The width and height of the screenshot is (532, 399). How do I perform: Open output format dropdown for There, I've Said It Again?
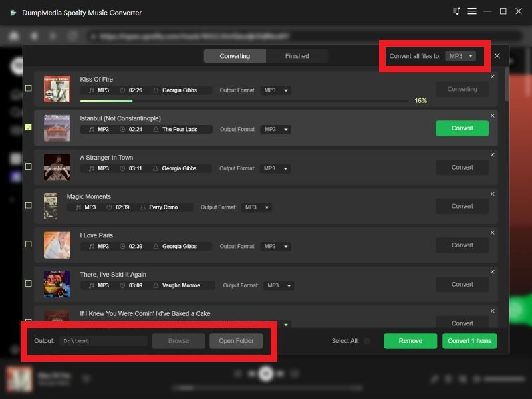point(279,285)
